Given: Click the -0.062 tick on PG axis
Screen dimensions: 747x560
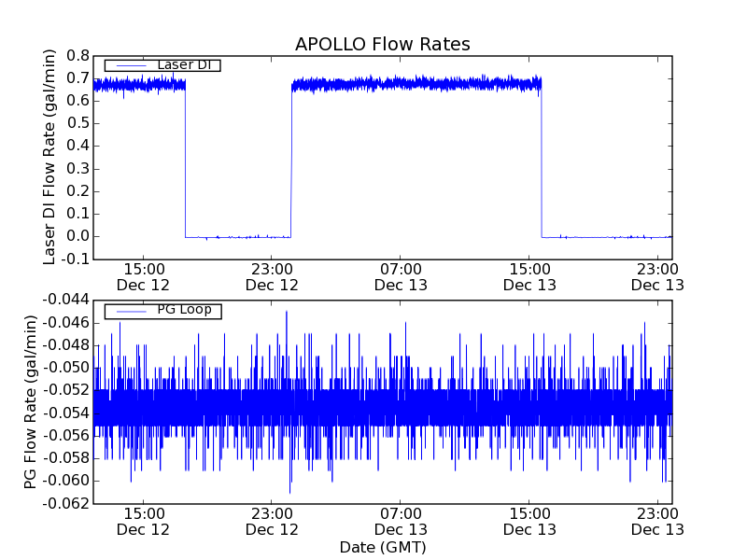Looking at the screenshot, I should pos(65,503).
